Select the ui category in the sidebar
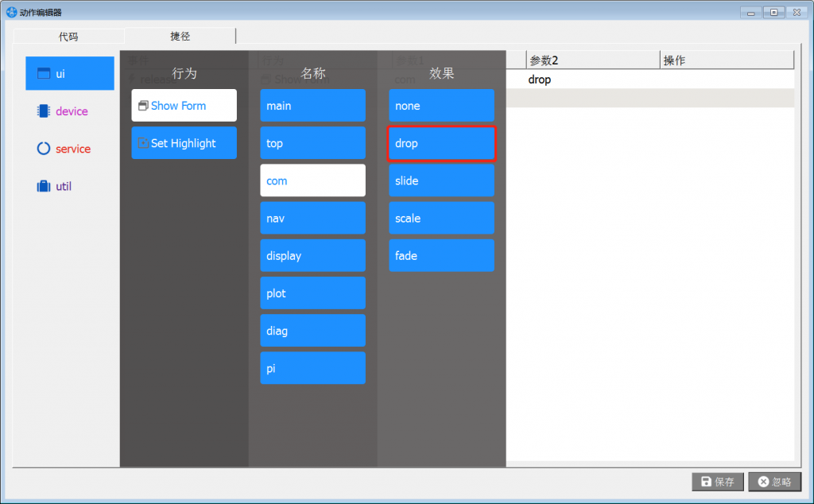Image resolution: width=814 pixels, height=504 pixels. point(70,73)
